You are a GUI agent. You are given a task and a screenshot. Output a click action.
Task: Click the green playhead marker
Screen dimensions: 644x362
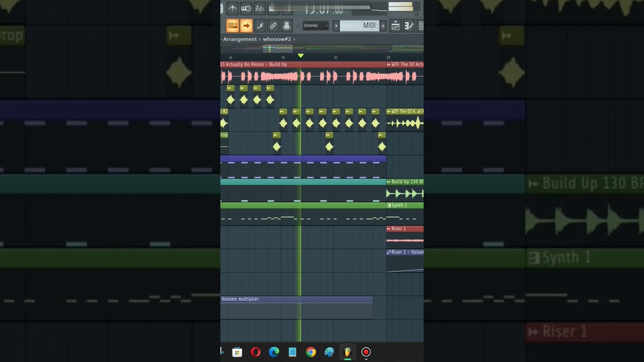point(300,56)
